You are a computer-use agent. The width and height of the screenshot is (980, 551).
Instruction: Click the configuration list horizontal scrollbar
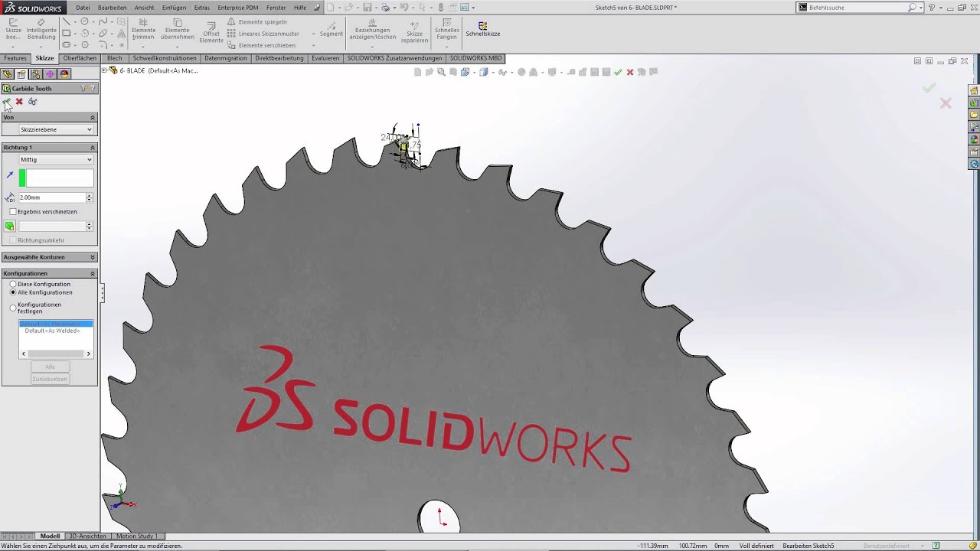coord(55,354)
